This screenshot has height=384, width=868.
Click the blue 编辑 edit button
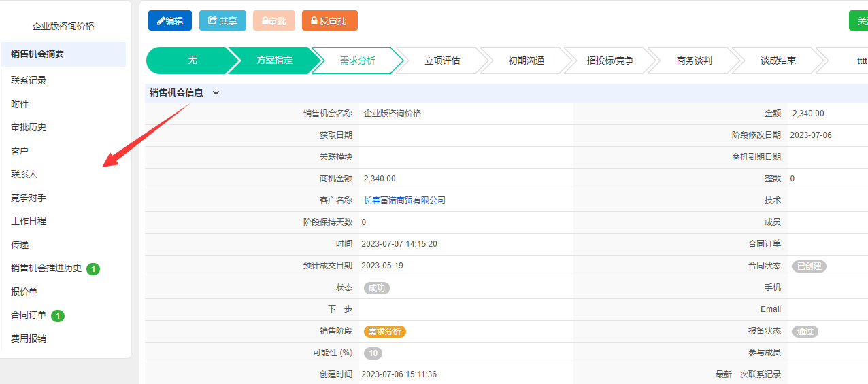(170, 21)
